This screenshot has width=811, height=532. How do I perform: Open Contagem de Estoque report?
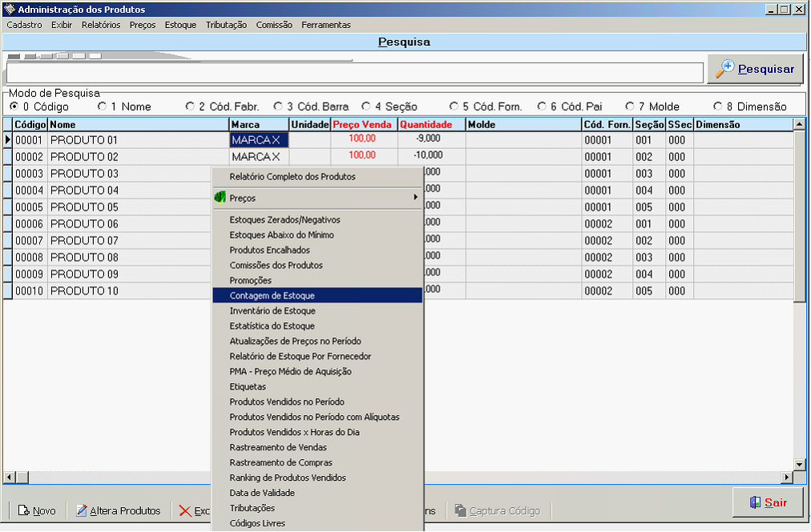(x=272, y=296)
